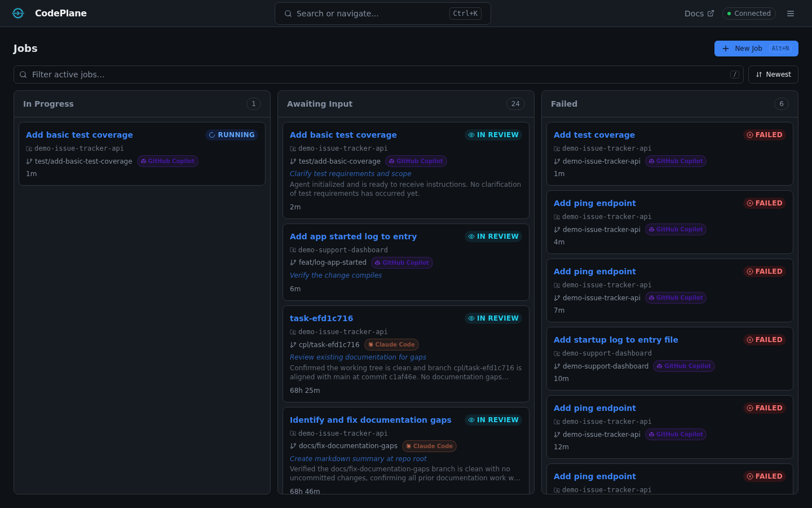Viewport: 812px width, 508px height.
Task: Open the hamburger navigation menu
Action: pyautogui.click(x=791, y=13)
